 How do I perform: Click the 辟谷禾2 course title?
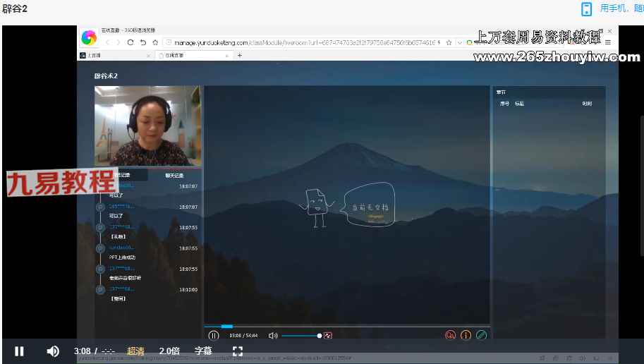(106, 76)
